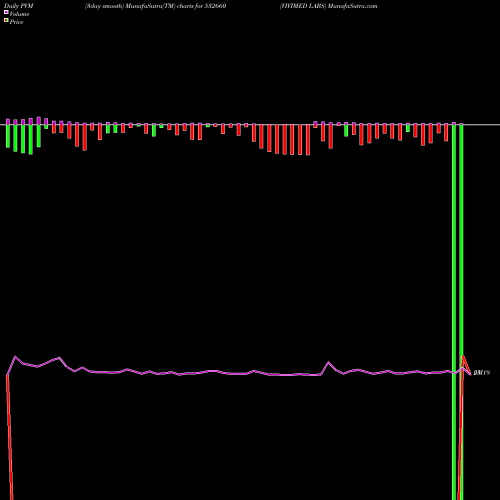Click the 'Daily PVM' chart title

click(x=19, y=6)
